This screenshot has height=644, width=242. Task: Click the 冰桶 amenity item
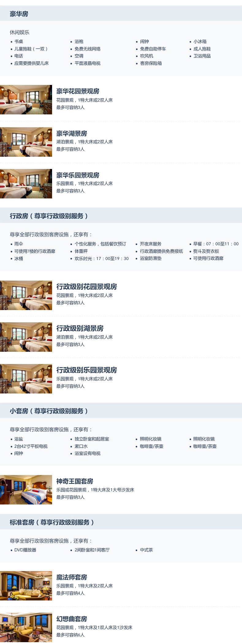click(x=19, y=259)
